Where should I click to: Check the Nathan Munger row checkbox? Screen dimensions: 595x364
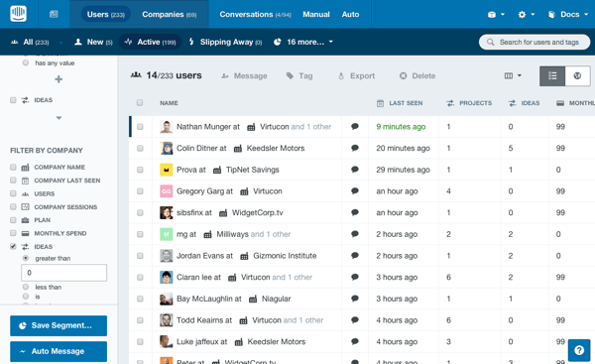click(140, 127)
